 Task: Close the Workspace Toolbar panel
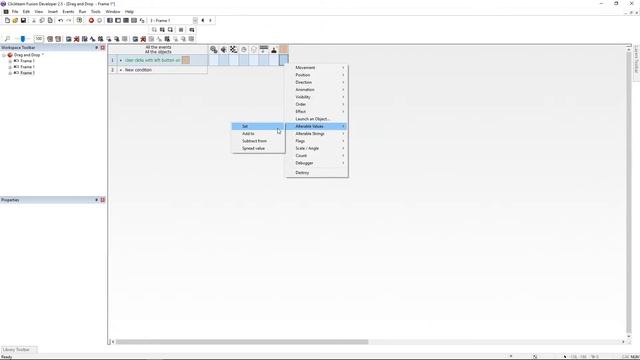coord(103,48)
